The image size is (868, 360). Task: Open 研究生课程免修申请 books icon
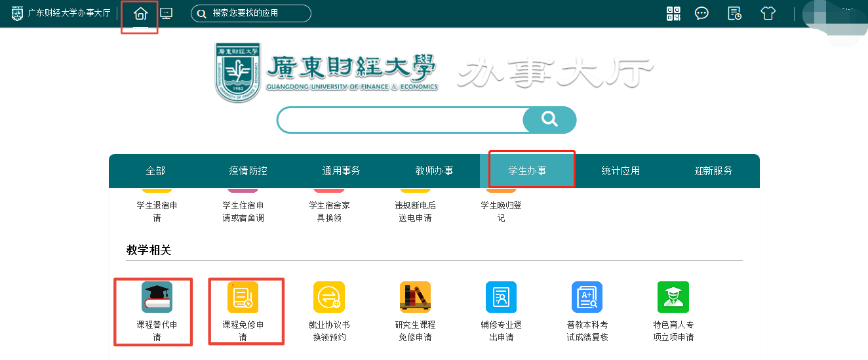click(x=415, y=297)
